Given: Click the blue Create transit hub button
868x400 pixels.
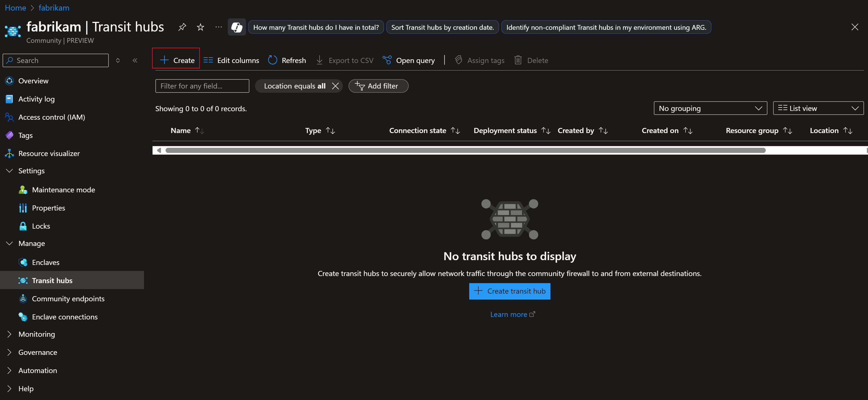Looking at the screenshot, I should click(510, 291).
